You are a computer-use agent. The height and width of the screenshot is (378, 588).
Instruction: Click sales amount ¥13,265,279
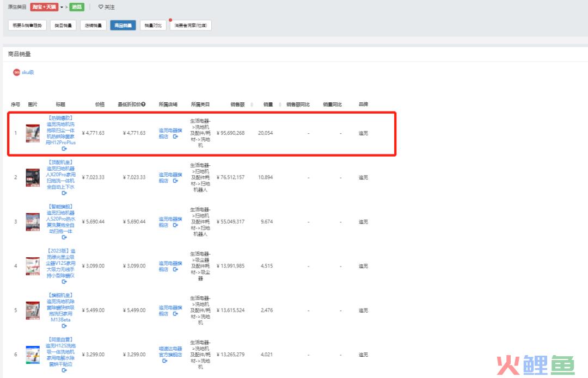click(x=231, y=355)
